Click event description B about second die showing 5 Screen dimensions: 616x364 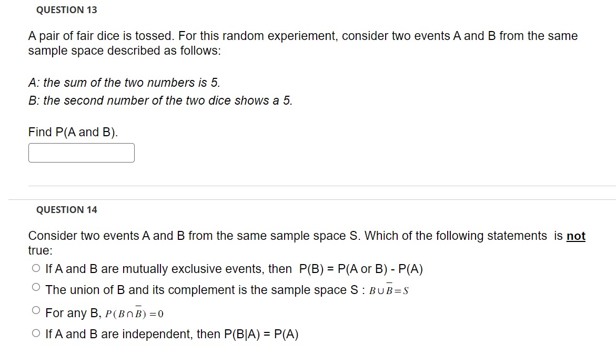[159, 100]
